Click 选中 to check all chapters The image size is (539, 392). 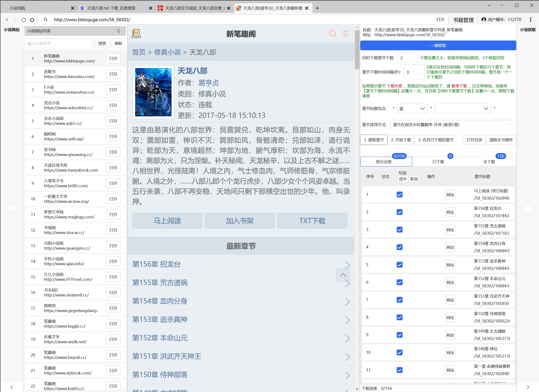pyautogui.click(x=403, y=179)
